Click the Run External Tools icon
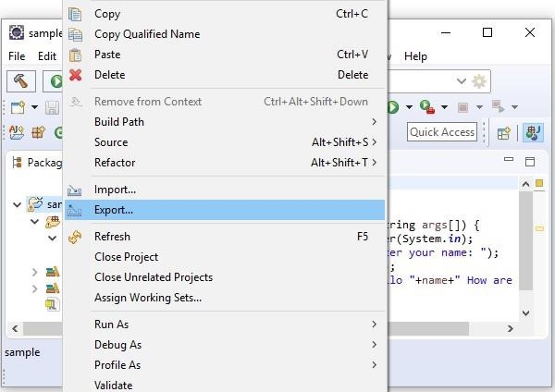This screenshot has width=555, height=392. [x=425, y=107]
